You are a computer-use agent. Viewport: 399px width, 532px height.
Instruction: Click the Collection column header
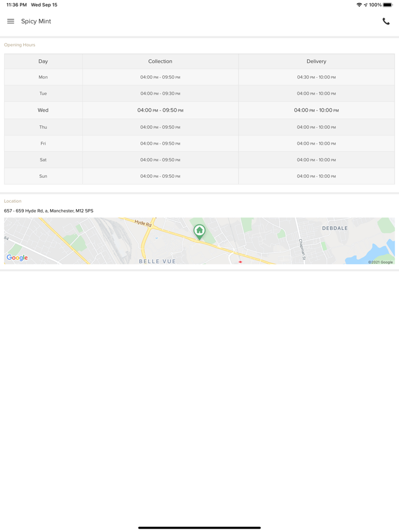(160, 62)
